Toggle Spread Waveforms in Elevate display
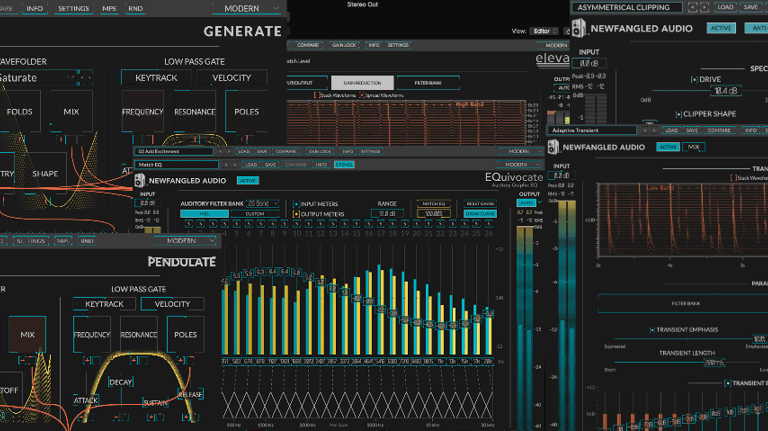The height and width of the screenshot is (431, 768). pyautogui.click(x=362, y=95)
